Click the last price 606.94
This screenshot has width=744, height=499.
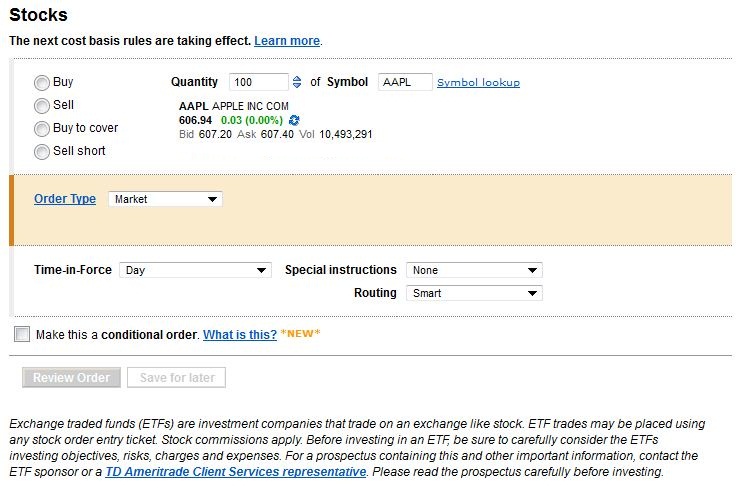point(195,120)
